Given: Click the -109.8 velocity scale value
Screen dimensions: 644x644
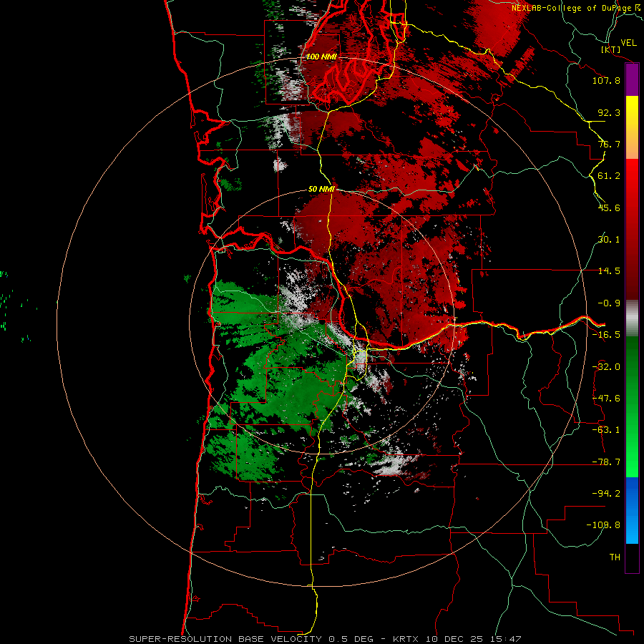Looking at the screenshot, I should pyautogui.click(x=603, y=525).
